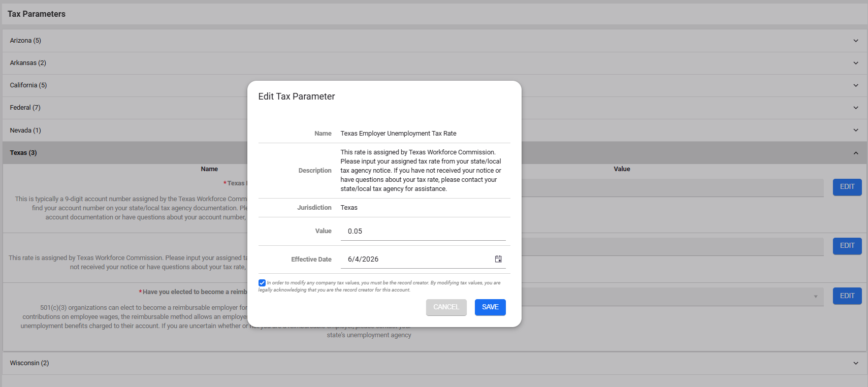Image resolution: width=868 pixels, height=387 pixels.
Task: Click EDIT for Texas account number row
Action: pos(847,187)
